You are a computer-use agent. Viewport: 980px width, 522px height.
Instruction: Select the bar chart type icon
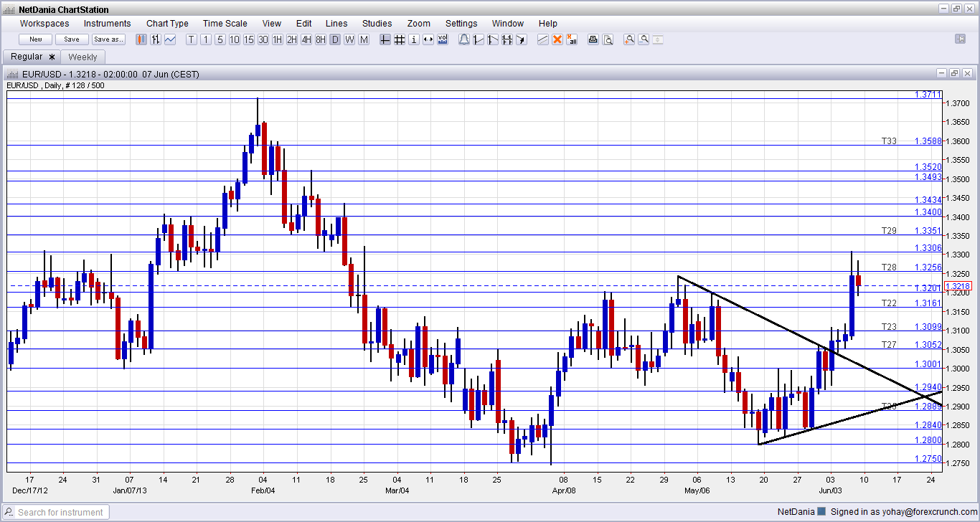[x=156, y=39]
